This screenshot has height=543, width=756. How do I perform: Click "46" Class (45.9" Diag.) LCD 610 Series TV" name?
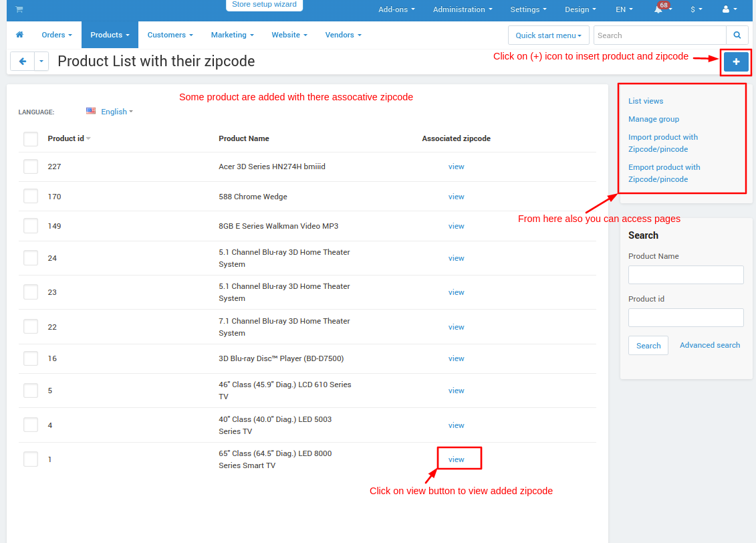(285, 391)
